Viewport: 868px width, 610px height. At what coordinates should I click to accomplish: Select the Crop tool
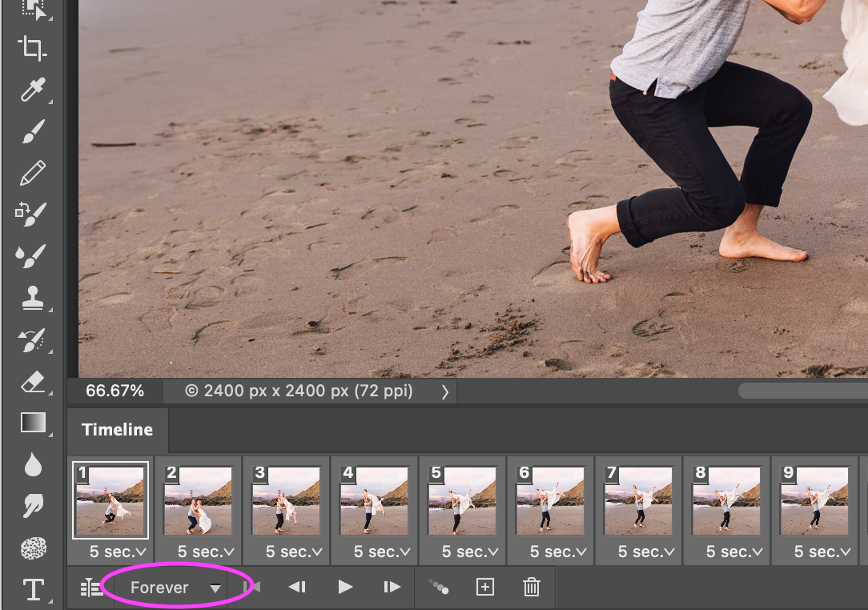point(32,50)
